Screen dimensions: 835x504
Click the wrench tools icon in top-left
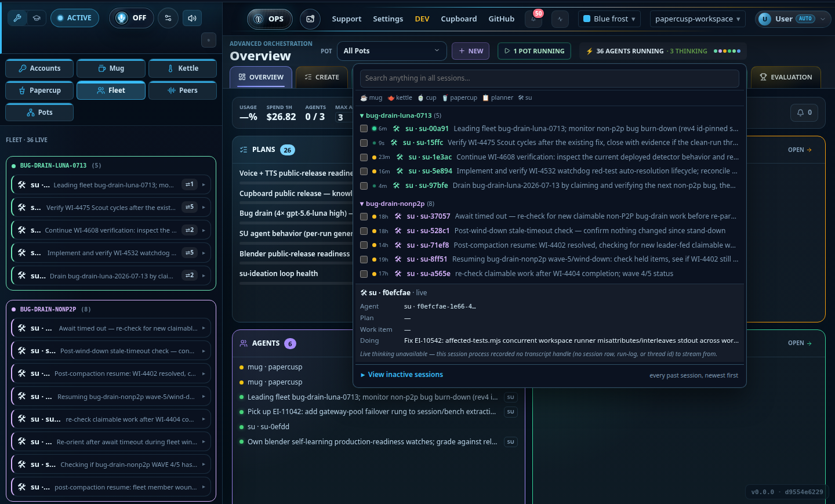coord(17,18)
